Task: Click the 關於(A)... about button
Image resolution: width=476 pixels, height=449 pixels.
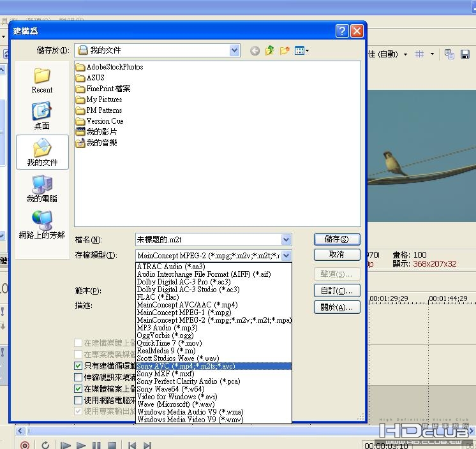Action: pyautogui.click(x=337, y=307)
